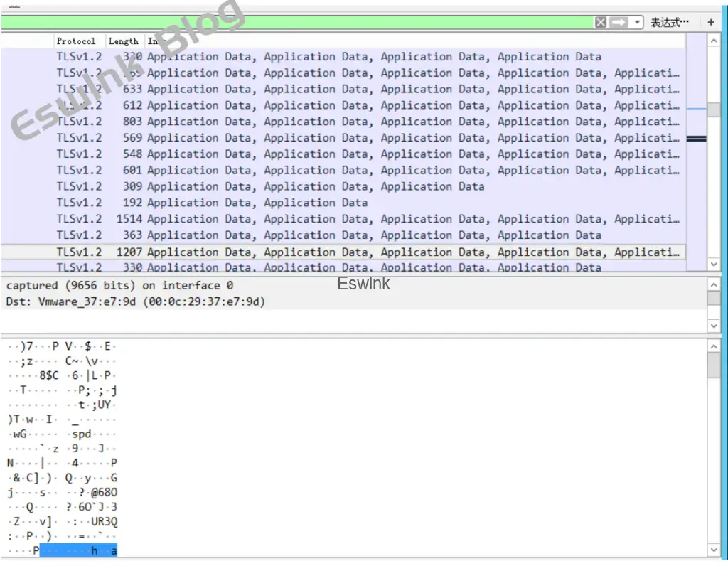The height and width of the screenshot is (566, 728).
Task: Select the Dst: Vmware_37:e7:9d detail line
Action: tap(135, 301)
